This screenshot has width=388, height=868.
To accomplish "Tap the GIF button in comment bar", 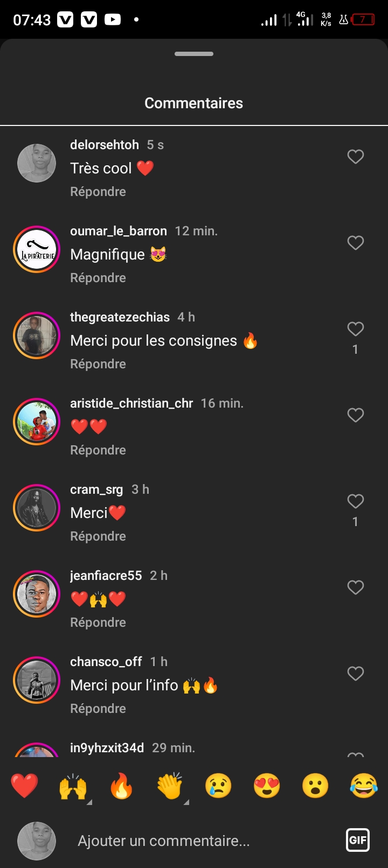I will point(358,840).
